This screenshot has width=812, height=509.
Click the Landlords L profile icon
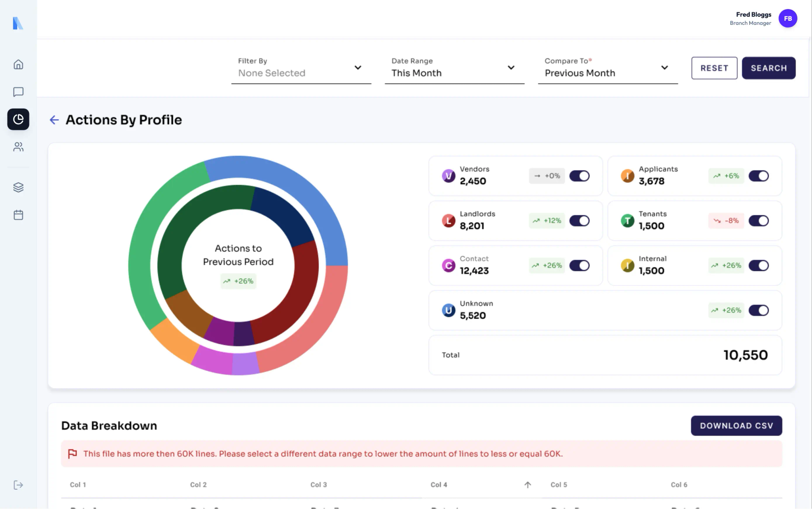click(x=449, y=220)
